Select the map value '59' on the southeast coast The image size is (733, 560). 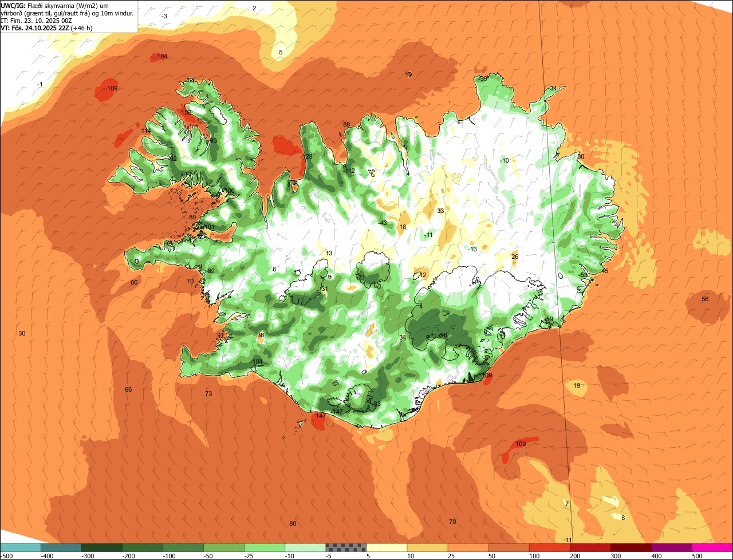pyautogui.click(x=549, y=320)
